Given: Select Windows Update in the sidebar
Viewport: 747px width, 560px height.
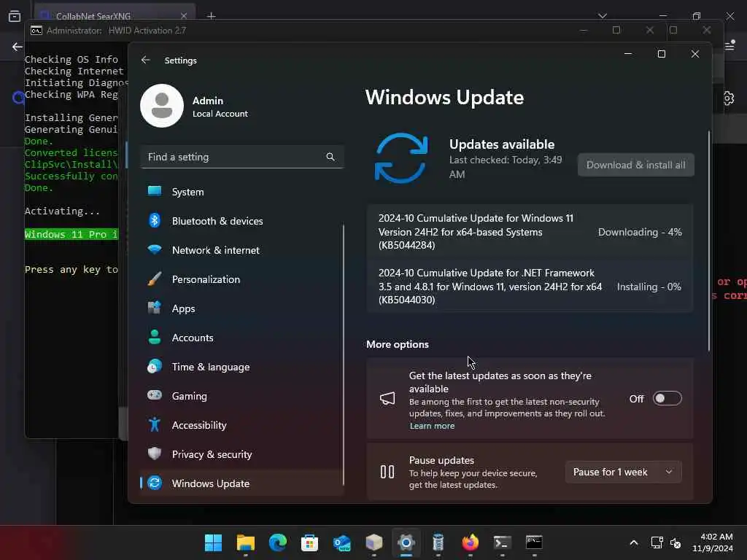Looking at the screenshot, I should pyautogui.click(x=242, y=483).
